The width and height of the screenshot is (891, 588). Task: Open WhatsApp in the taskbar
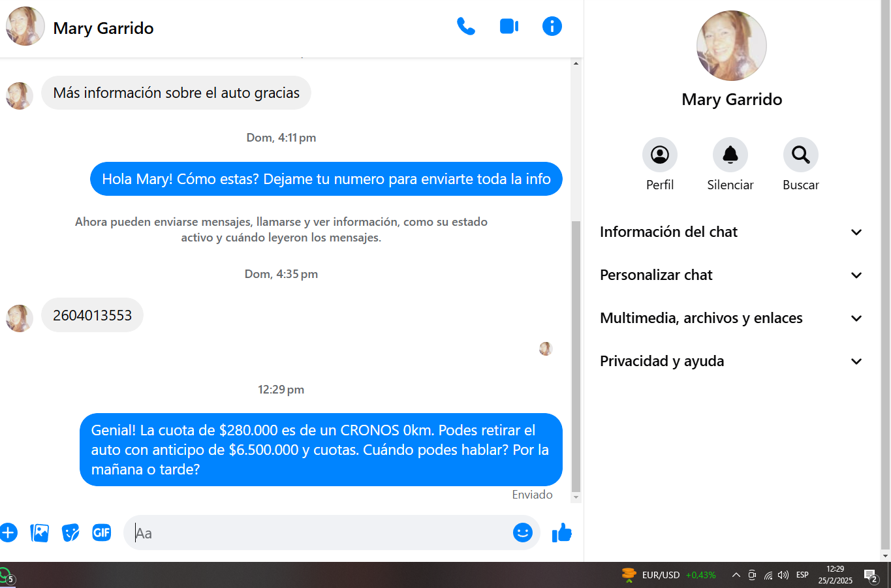point(6,576)
